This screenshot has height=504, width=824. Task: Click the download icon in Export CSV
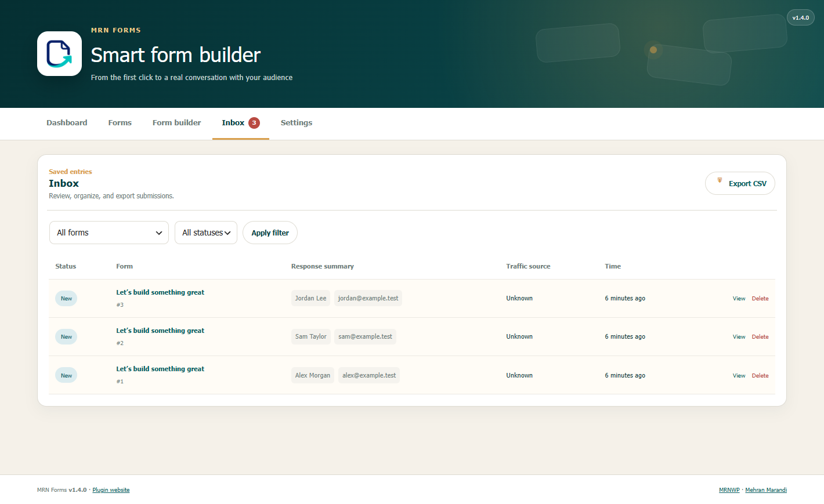(x=720, y=180)
